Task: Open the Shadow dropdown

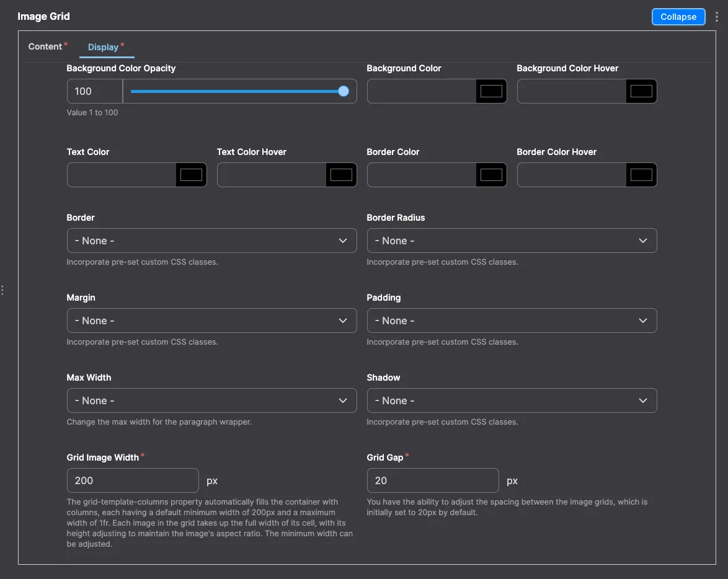Action: (x=512, y=400)
